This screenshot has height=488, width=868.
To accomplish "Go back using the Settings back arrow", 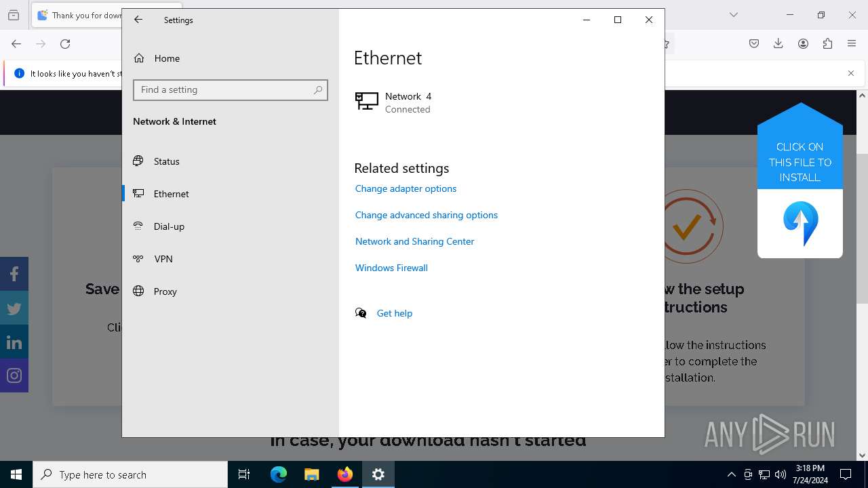I will coord(138,20).
